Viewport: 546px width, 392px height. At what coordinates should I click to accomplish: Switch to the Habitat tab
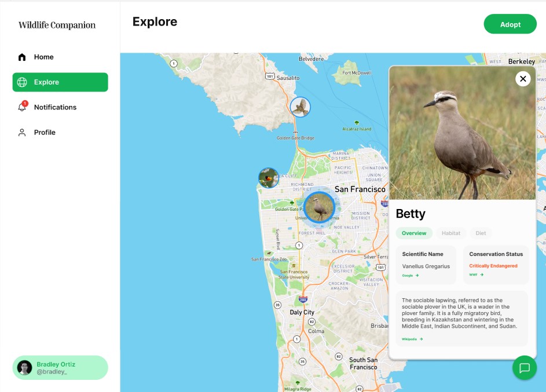pyautogui.click(x=452, y=233)
